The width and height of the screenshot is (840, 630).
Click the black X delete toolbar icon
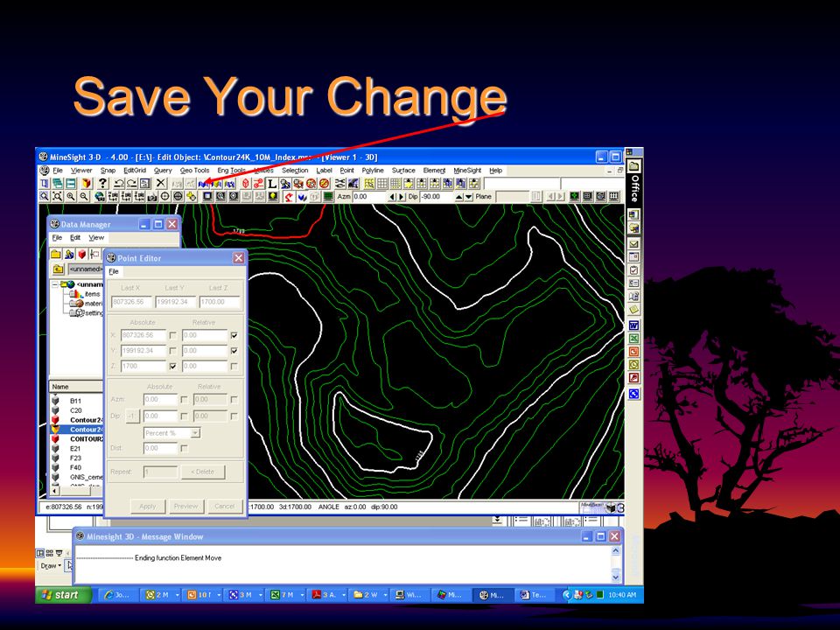(161, 183)
